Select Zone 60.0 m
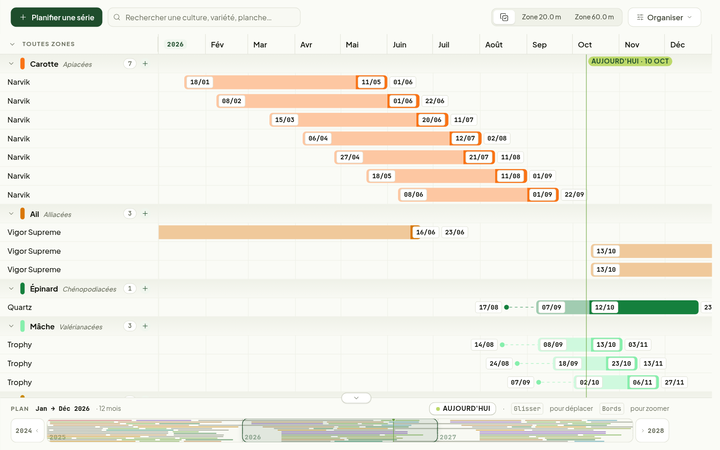The width and height of the screenshot is (720, 450). [594, 17]
